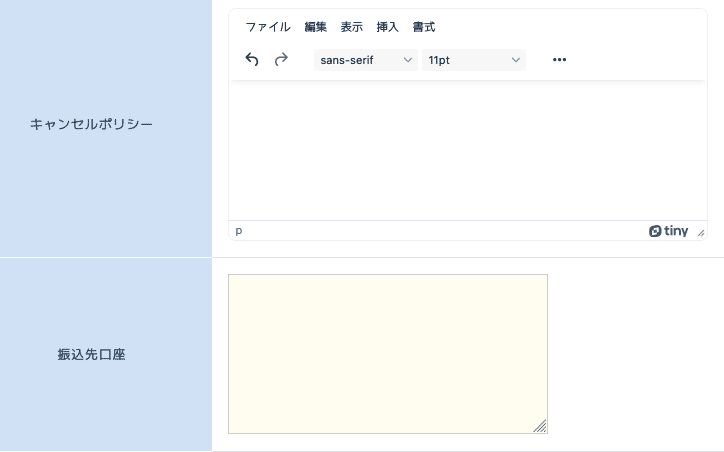Open the 11pt font size dropdown

474,60
